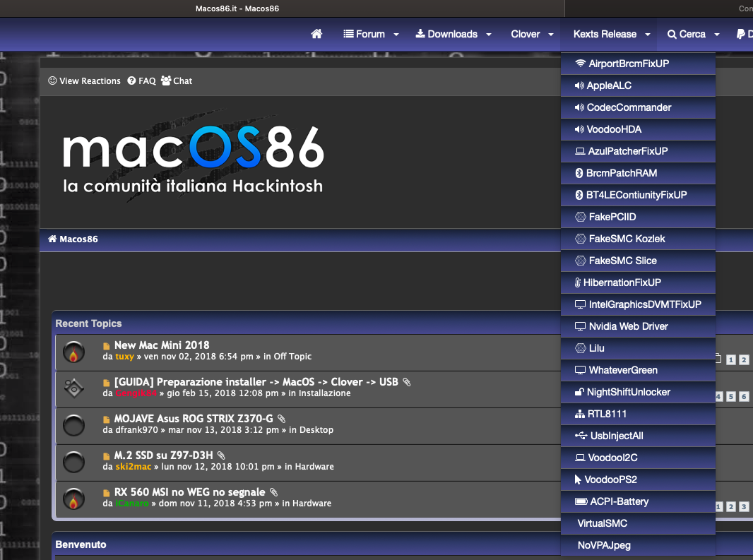Open RX 560 MSI no WEG topic
Viewport: 753px width, 560px height.
click(x=190, y=492)
